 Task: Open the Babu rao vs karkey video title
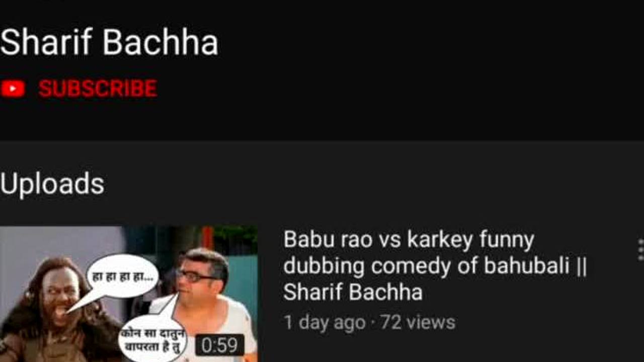435,266
